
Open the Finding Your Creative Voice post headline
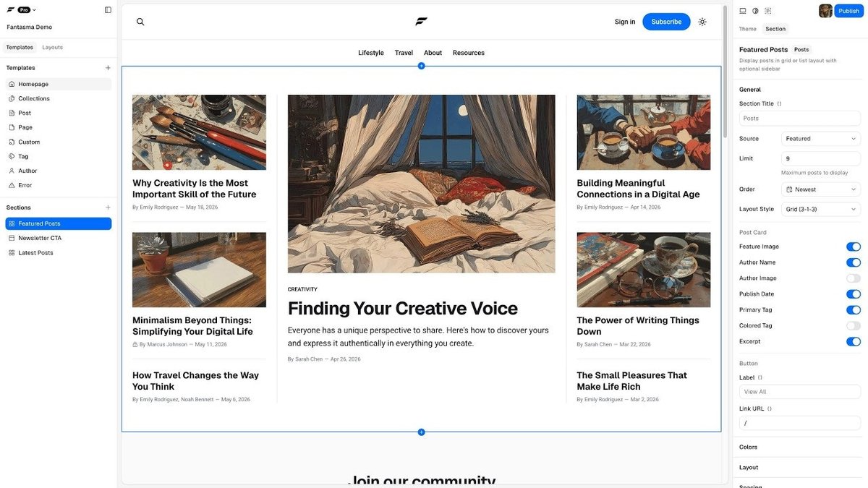(x=403, y=309)
